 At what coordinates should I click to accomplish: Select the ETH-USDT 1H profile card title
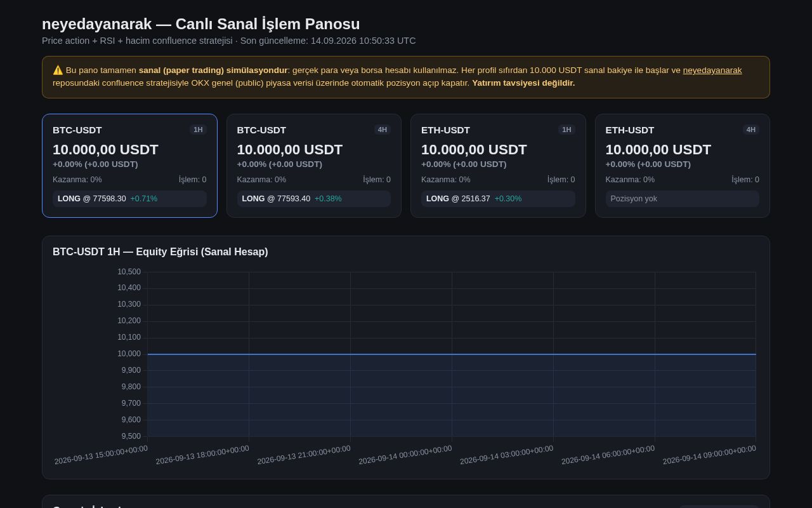coord(445,130)
